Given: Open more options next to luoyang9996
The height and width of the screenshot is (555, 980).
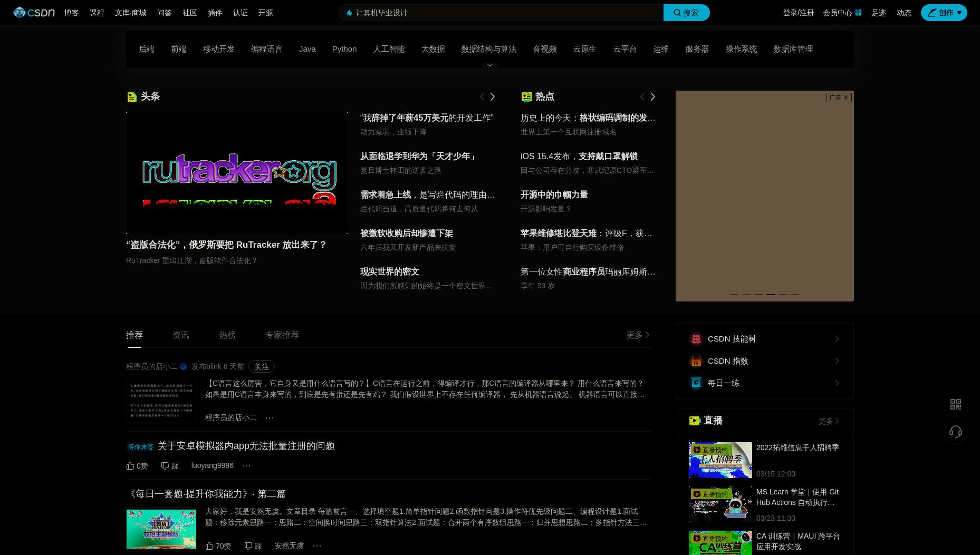Looking at the screenshot, I should pyautogui.click(x=246, y=466).
